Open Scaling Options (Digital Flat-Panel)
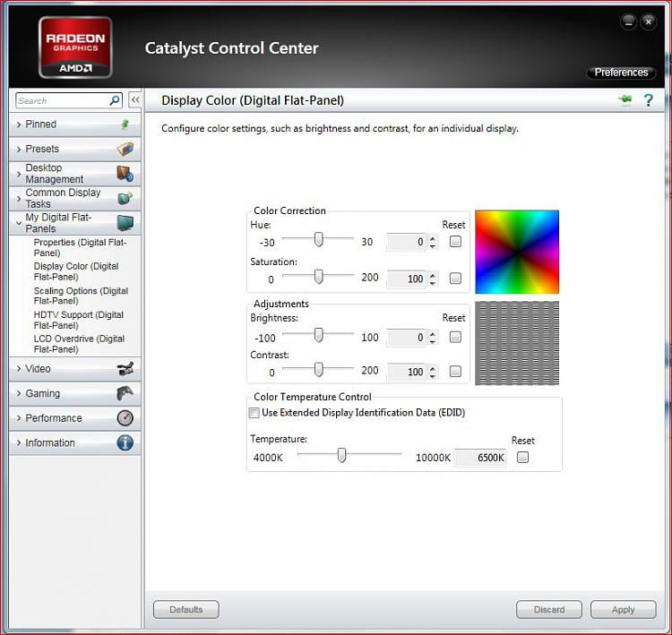 (x=81, y=296)
